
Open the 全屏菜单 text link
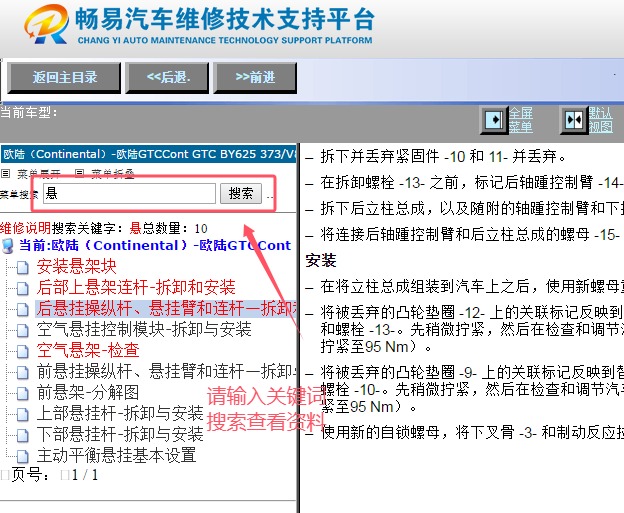pyautogui.click(x=521, y=120)
